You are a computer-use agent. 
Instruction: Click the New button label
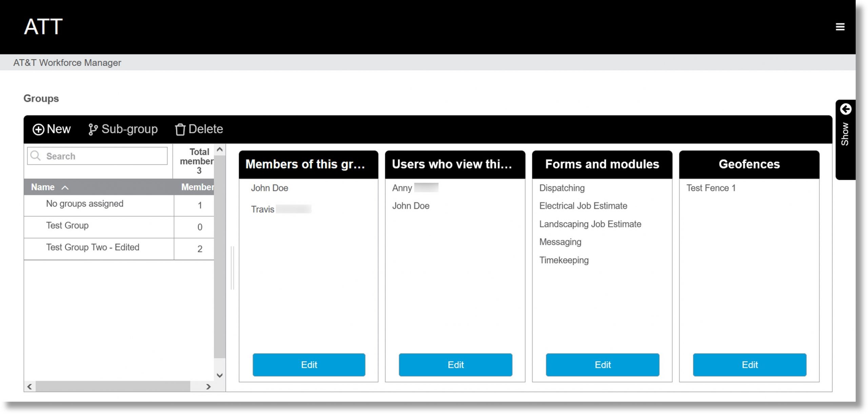tap(59, 129)
